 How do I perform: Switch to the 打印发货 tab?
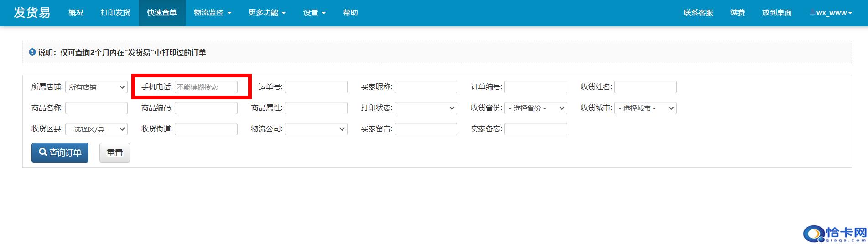[x=115, y=13]
